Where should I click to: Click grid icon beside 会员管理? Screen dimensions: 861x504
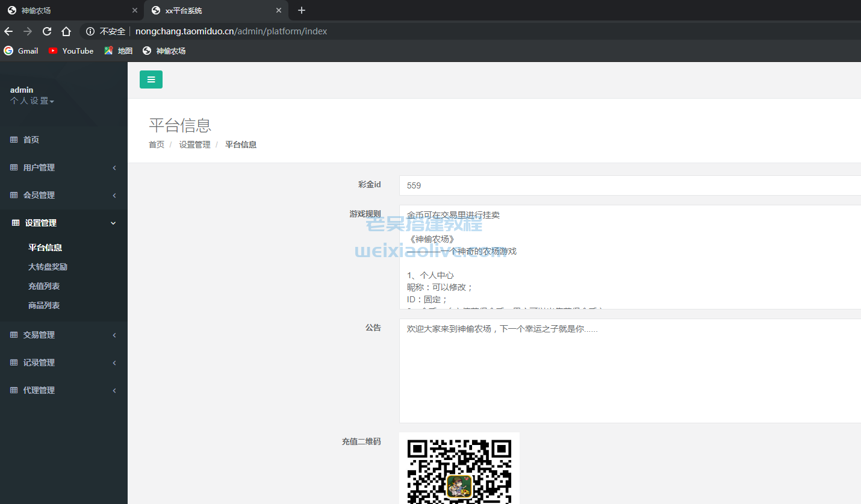pyautogui.click(x=14, y=195)
